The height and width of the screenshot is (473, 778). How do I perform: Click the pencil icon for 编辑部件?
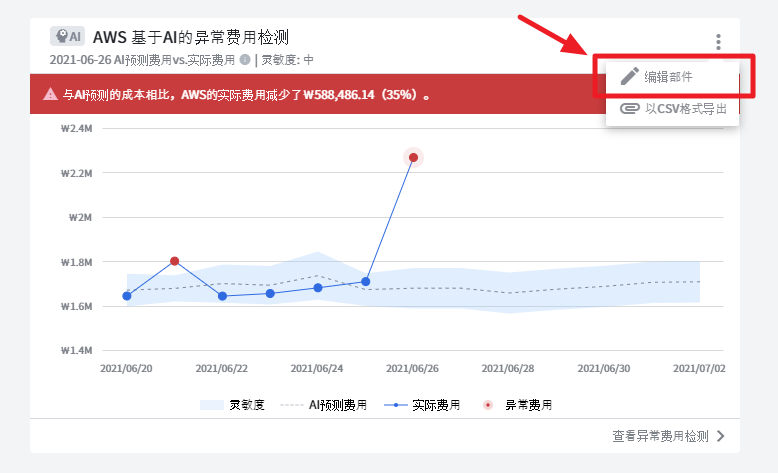coord(629,76)
